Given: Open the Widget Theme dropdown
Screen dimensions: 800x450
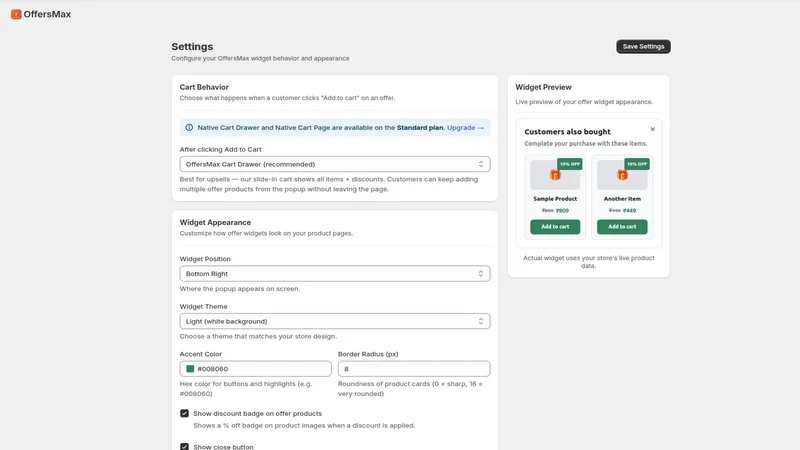Looking at the screenshot, I should pos(335,321).
